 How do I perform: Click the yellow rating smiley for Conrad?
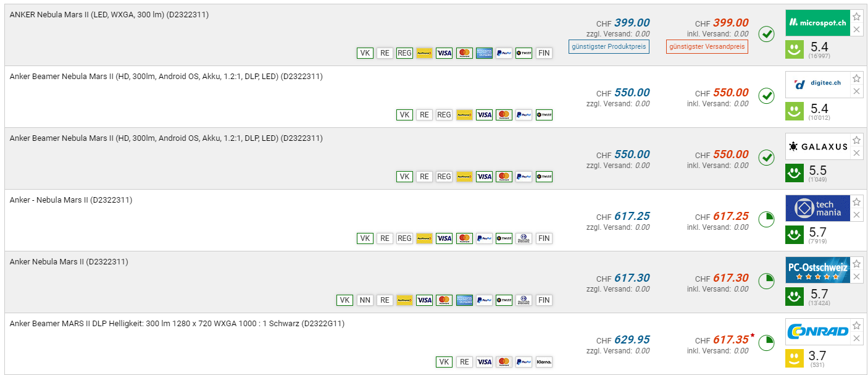[795, 358]
